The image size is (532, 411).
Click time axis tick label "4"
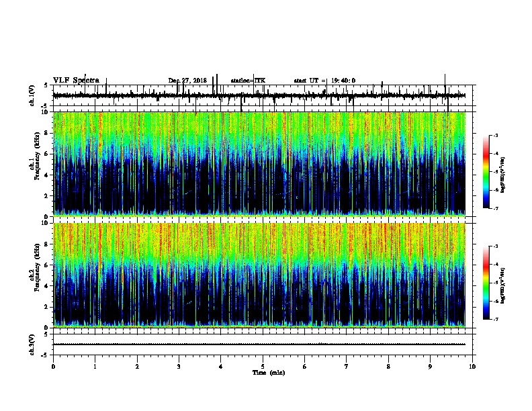click(x=221, y=367)
